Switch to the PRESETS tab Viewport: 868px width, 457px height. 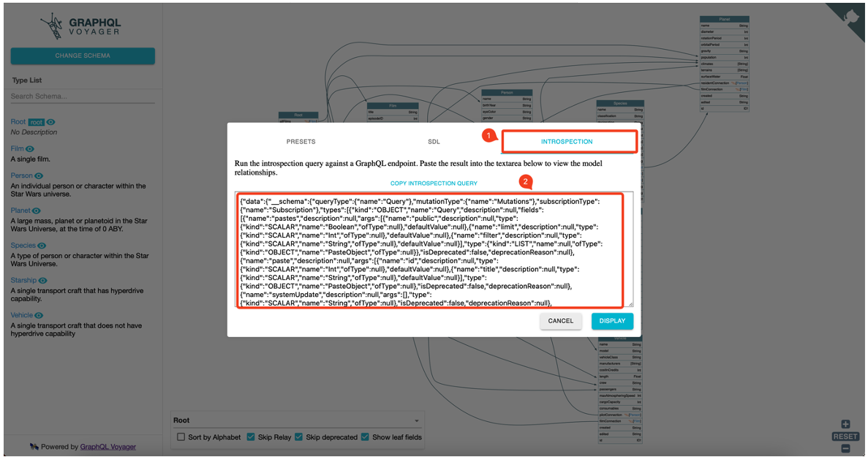coord(301,141)
